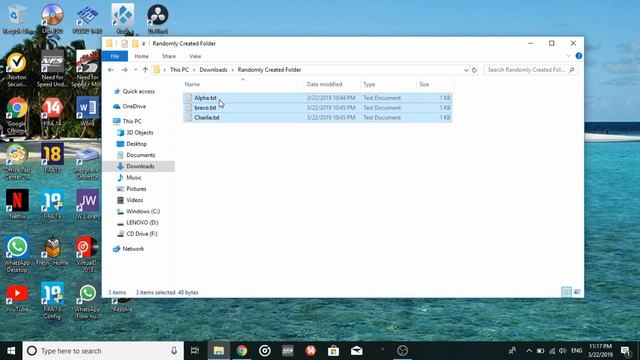Open the File ribbon tab
The width and height of the screenshot is (640, 360).
click(115, 56)
